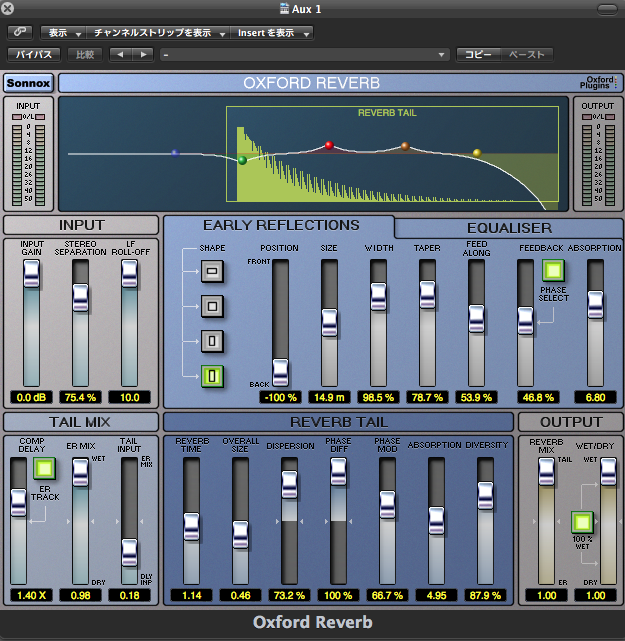Open the preset selection dropdown
This screenshot has height=641, width=625.
[305, 54]
